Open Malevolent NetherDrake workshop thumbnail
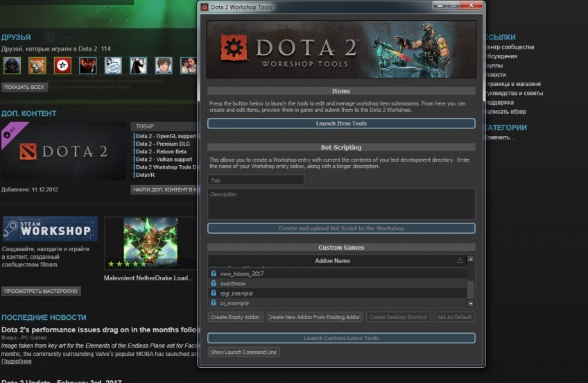Viewport: 588px width, 383px height. pyautogui.click(x=150, y=243)
